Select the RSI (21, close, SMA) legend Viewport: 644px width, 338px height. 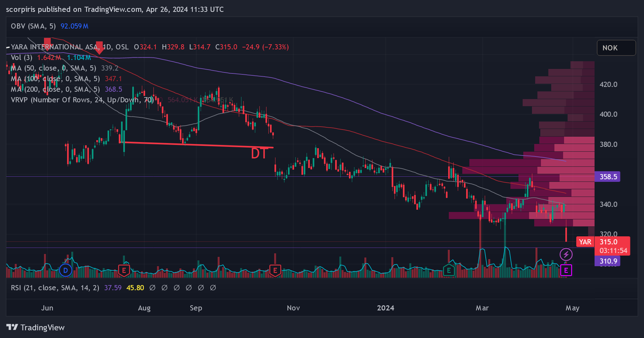tap(55, 288)
